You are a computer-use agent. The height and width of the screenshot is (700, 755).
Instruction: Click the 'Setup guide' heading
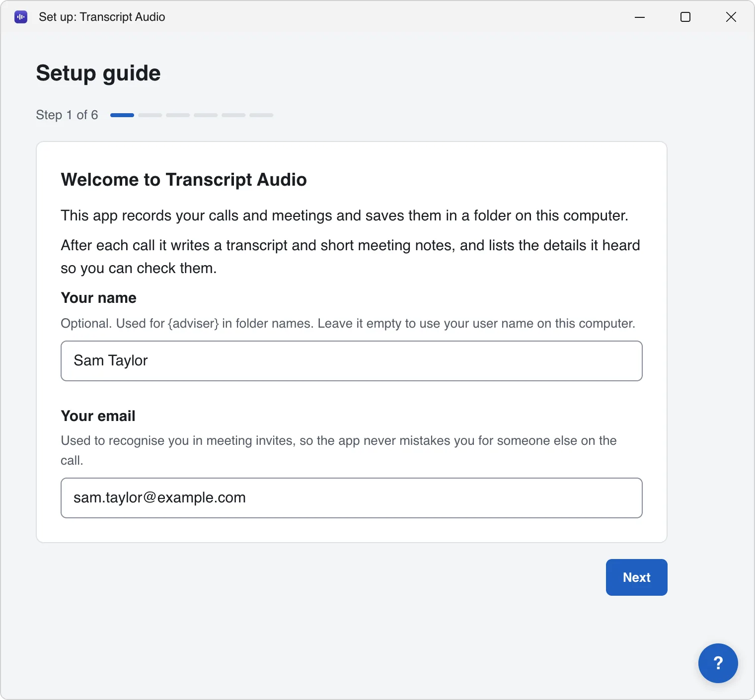pos(98,73)
